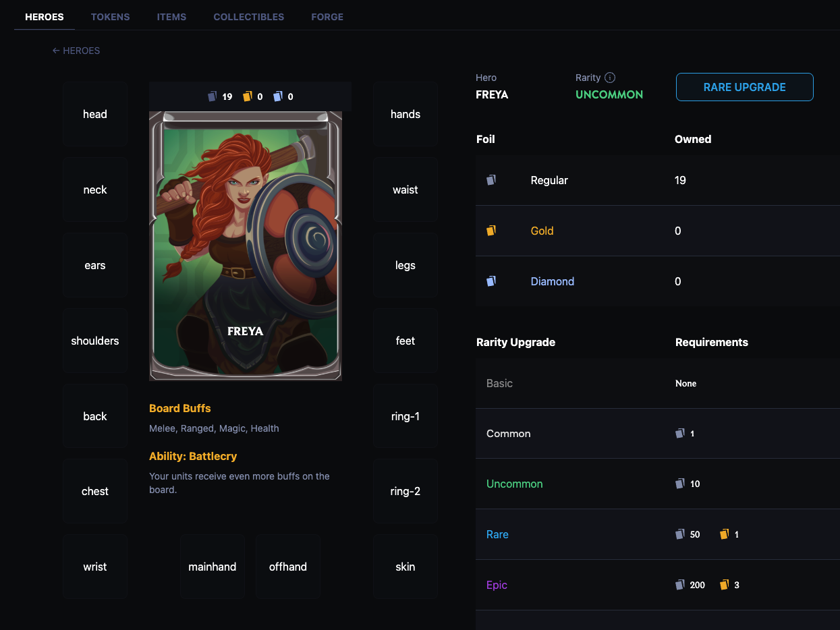Click the Gold foil label
Viewport: 840px width, 630px height.
[x=542, y=231]
